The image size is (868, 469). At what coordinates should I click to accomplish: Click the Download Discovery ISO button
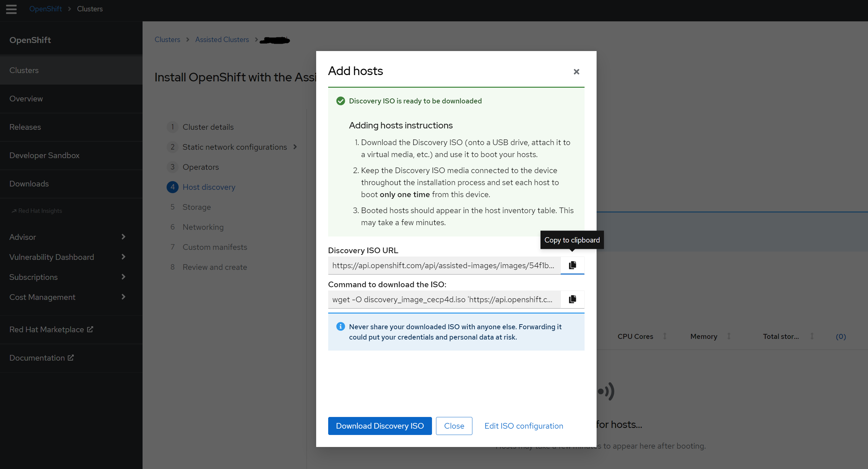coord(380,426)
